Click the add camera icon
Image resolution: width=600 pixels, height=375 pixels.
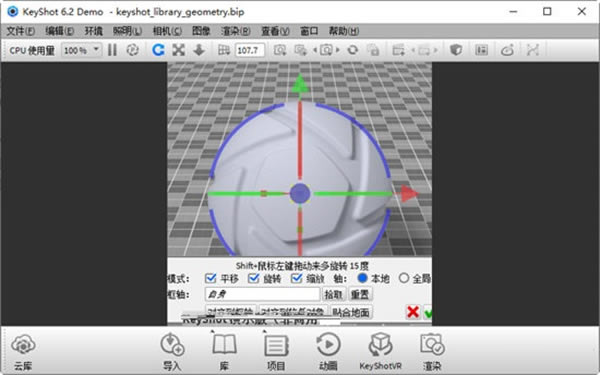pos(280,50)
